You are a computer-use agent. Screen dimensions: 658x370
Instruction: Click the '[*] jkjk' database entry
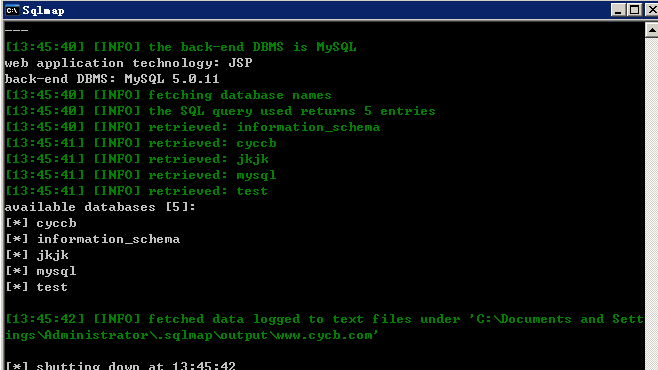point(37,255)
